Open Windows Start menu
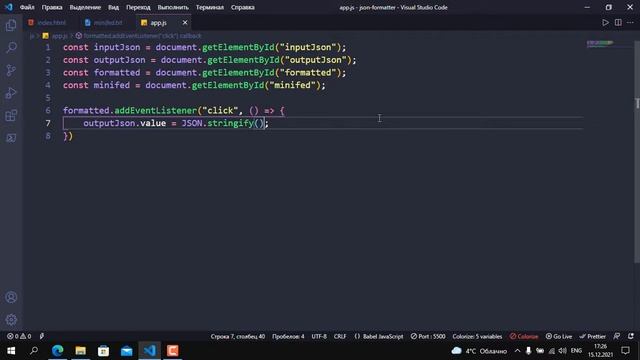Image resolution: width=640 pixels, height=360 pixels. (11, 351)
